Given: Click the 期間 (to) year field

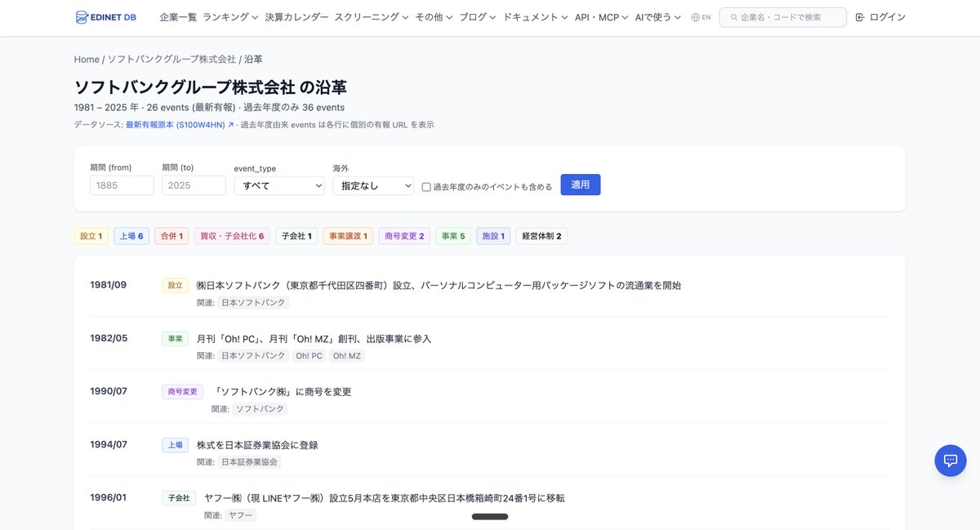Looking at the screenshot, I should click(194, 185).
